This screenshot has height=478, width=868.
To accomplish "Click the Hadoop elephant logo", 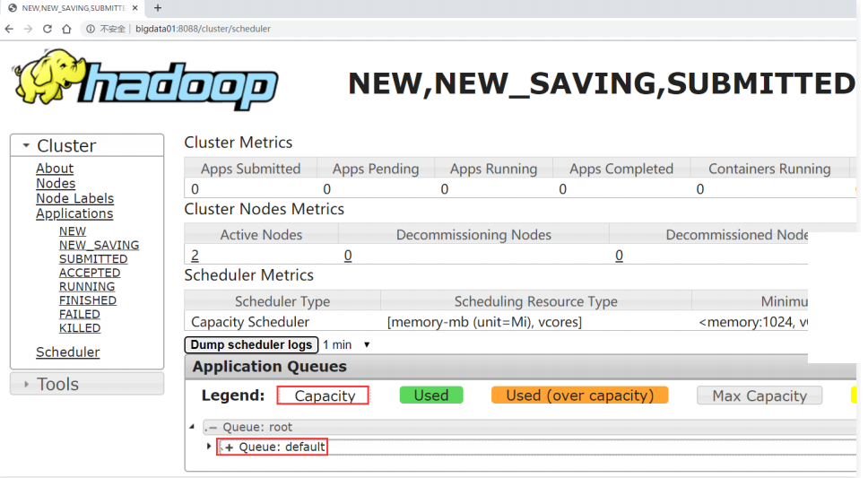I will coord(145,81).
